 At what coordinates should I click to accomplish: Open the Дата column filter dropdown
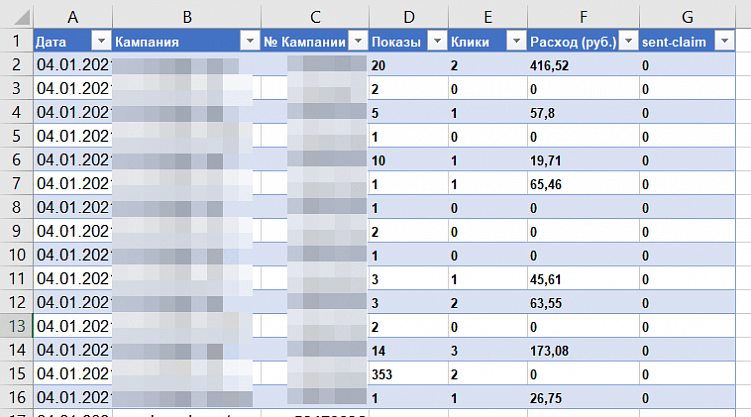(102, 41)
